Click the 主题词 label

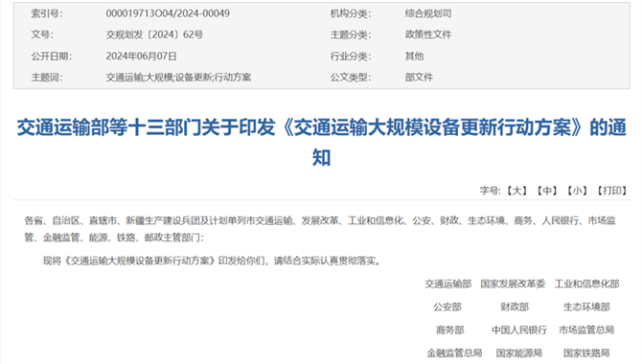[x=47, y=78]
